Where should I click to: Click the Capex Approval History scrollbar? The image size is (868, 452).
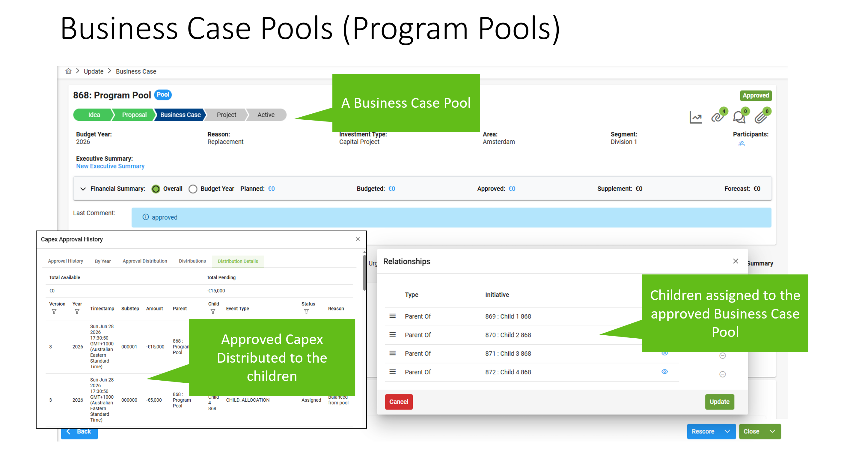(364, 273)
